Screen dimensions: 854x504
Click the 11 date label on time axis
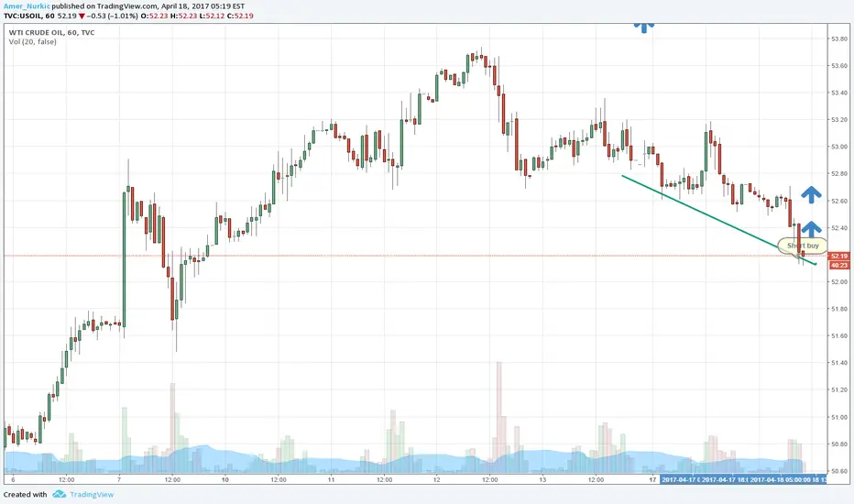pyautogui.click(x=331, y=480)
